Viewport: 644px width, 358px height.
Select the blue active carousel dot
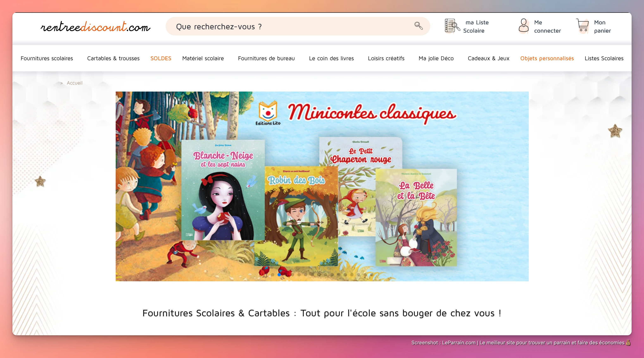click(279, 275)
